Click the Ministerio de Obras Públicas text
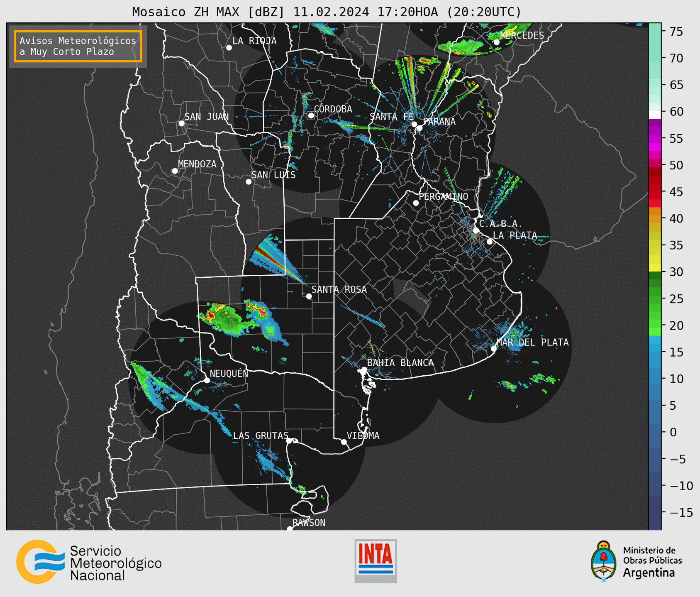This screenshot has width=700, height=597. [652, 555]
